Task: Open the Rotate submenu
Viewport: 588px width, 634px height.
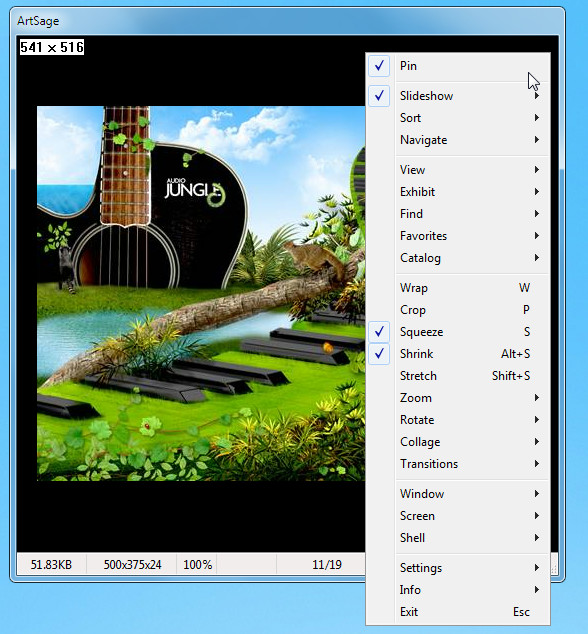Action: click(458, 420)
